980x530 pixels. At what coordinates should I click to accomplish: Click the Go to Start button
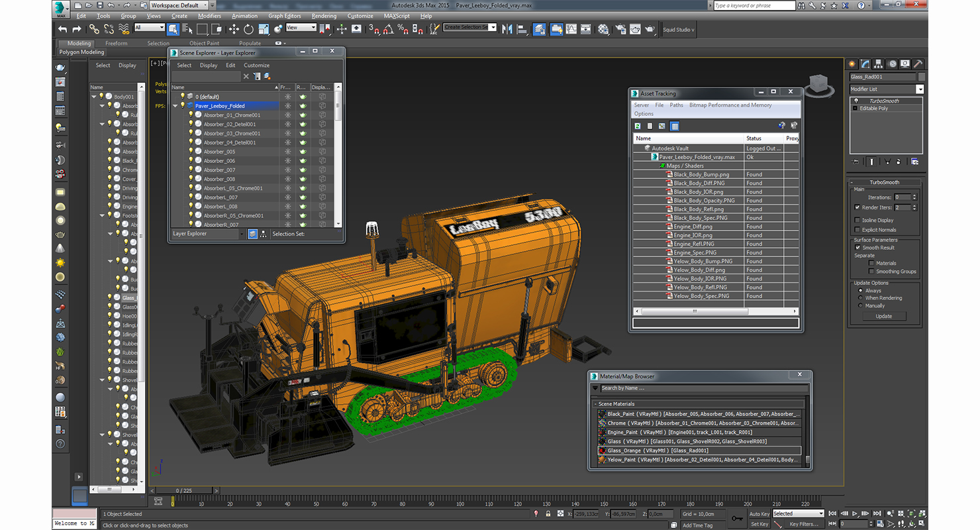[x=832, y=513]
